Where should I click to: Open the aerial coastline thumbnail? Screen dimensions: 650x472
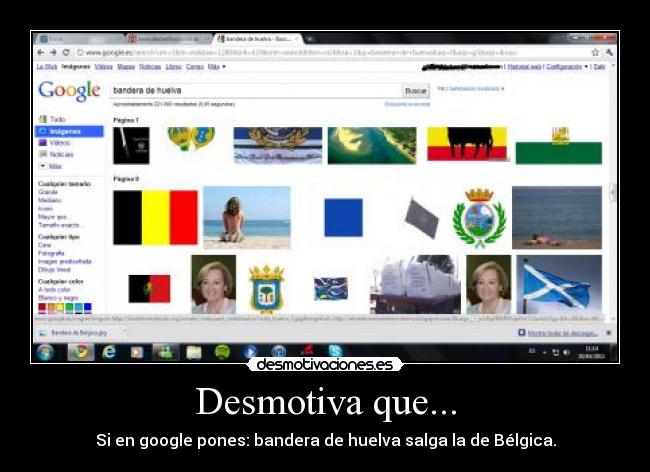pos(372,145)
